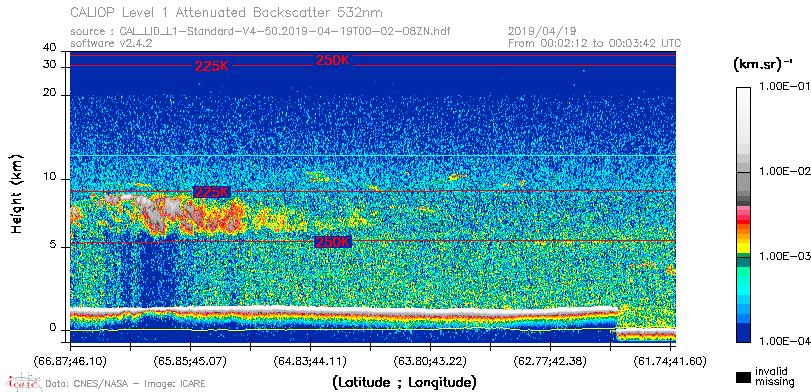
Task: Click the lower surface segment at right end
Action: pos(646,334)
